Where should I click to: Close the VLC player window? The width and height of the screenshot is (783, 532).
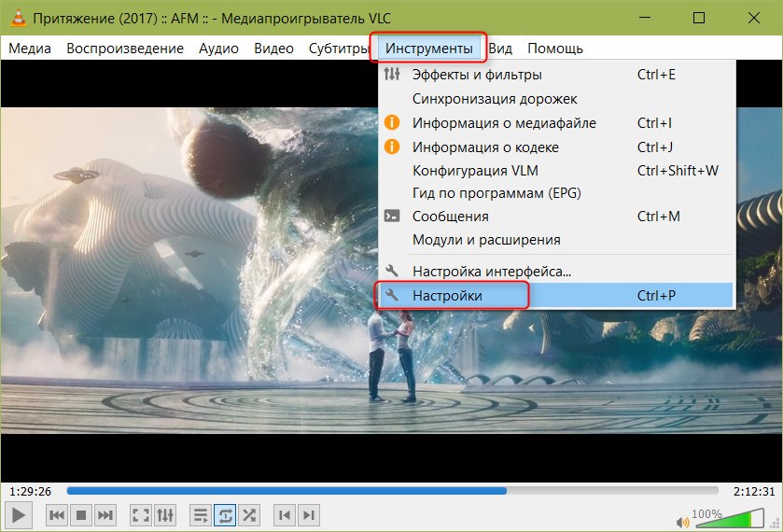pyautogui.click(x=754, y=18)
